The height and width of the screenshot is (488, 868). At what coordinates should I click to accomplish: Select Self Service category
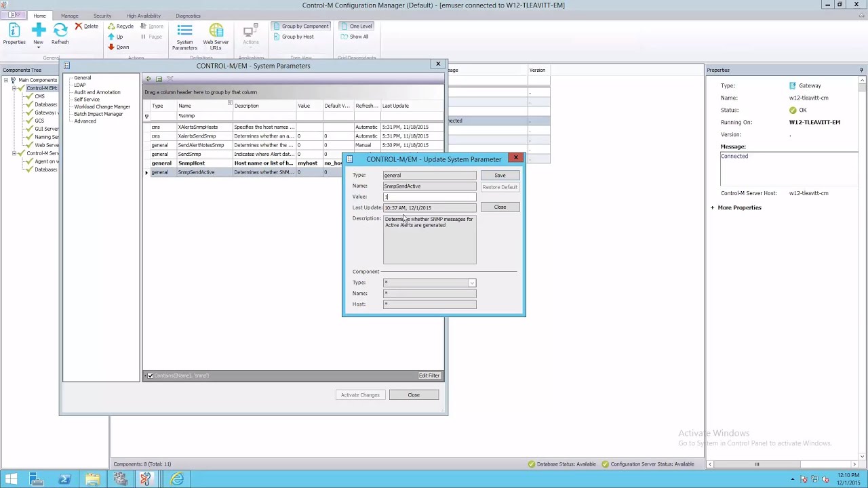tap(87, 100)
